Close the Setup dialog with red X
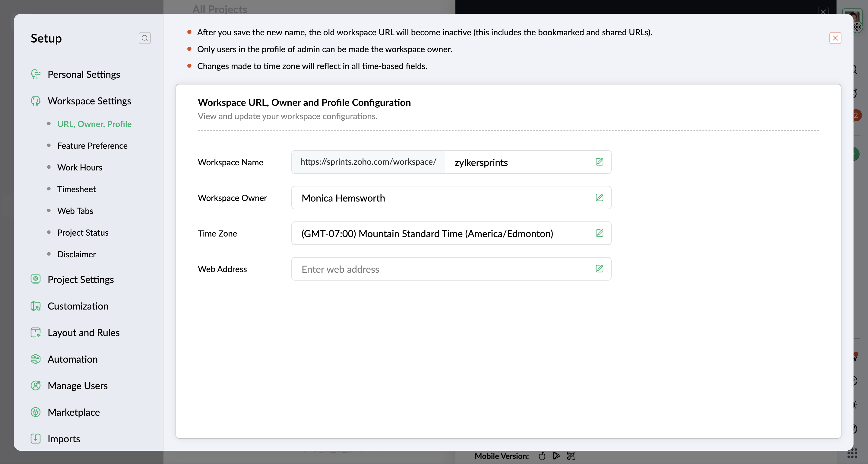 (x=835, y=38)
